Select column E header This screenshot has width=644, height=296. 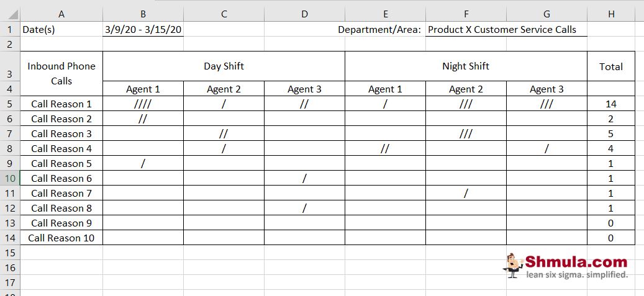(x=385, y=14)
